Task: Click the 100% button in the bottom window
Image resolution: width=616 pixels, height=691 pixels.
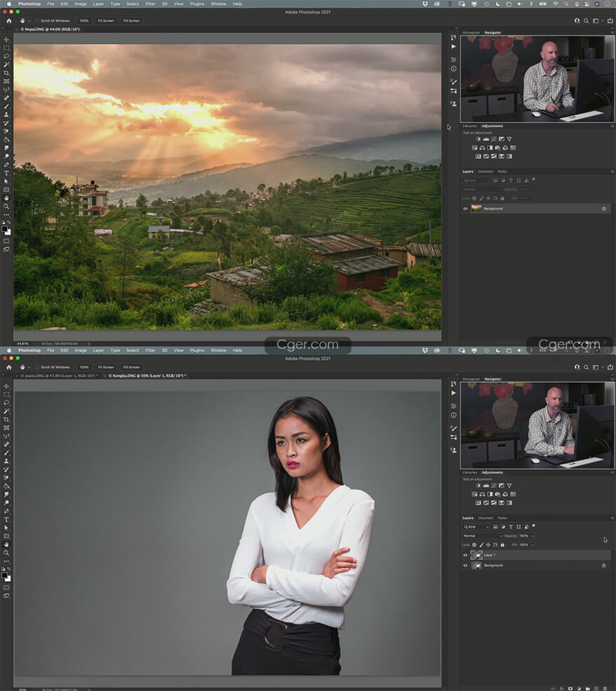Action: [84, 367]
